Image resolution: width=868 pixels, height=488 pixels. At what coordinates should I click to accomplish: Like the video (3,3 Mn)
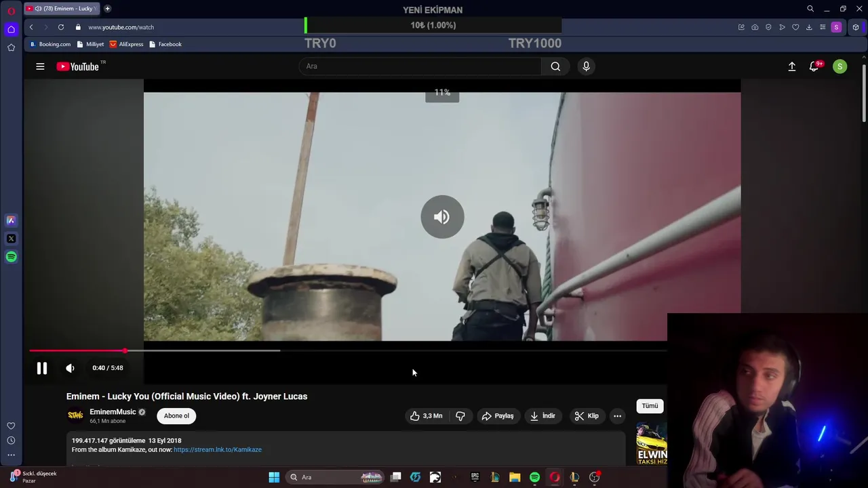(426, 416)
